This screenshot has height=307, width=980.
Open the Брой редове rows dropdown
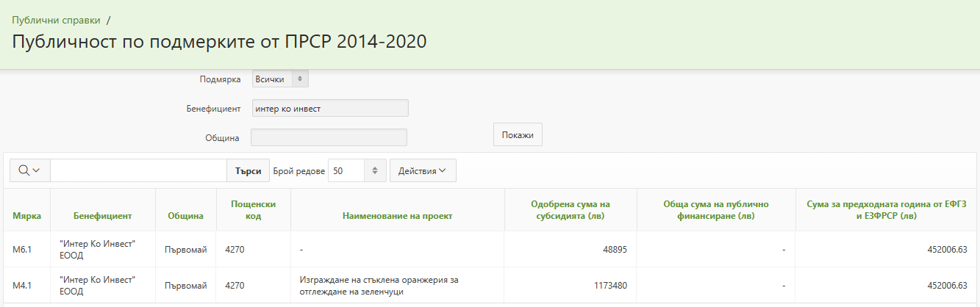[357, 170]
